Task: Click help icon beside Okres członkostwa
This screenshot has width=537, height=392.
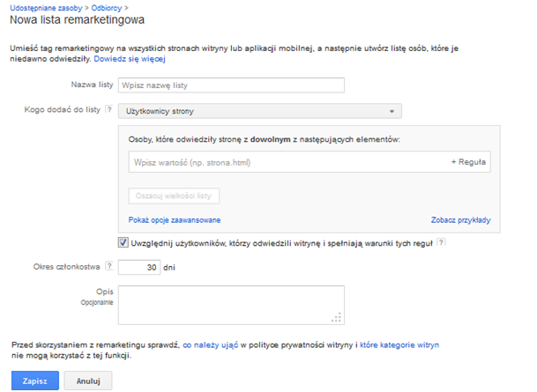Action: pos(108,266)
